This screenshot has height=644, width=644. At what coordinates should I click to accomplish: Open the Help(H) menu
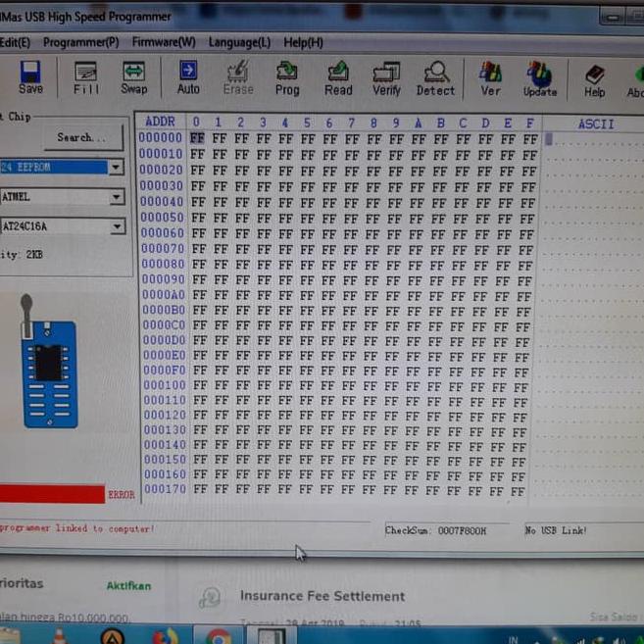pyautogui.click(x=303, y=42)
